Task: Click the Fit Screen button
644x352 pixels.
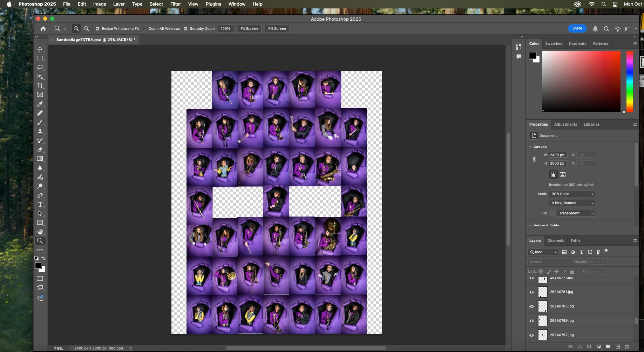Action: (x=249, y=29)
